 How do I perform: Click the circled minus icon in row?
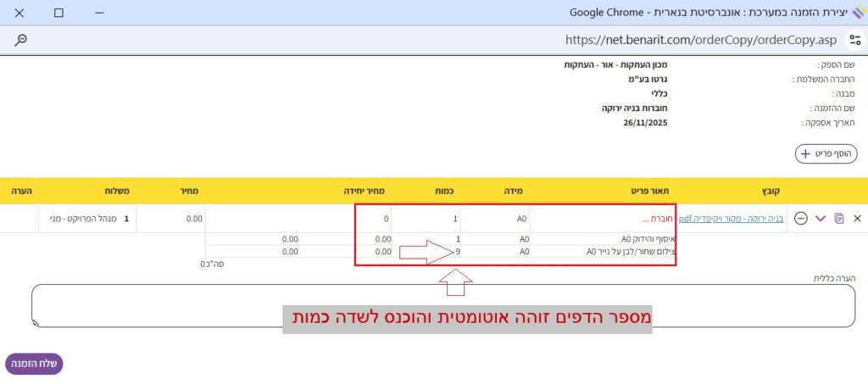pyautogui.click(x=800, y=219)
